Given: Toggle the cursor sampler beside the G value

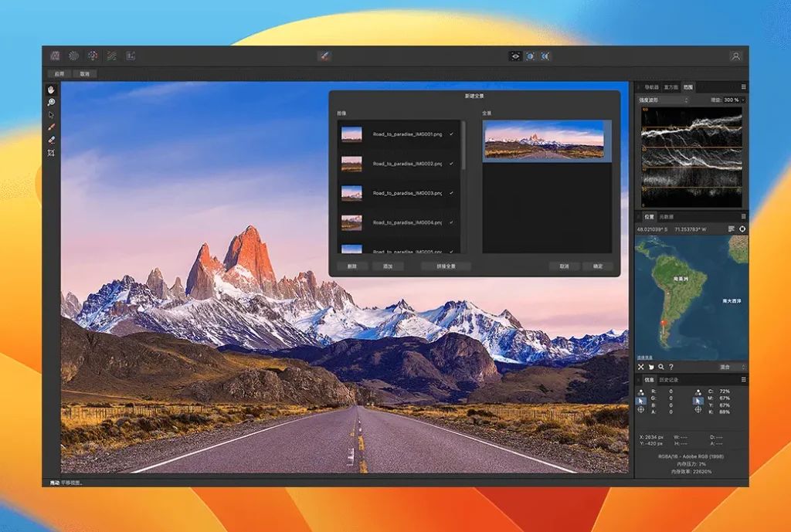Looking at the screenshot, I should coord(640,401).
